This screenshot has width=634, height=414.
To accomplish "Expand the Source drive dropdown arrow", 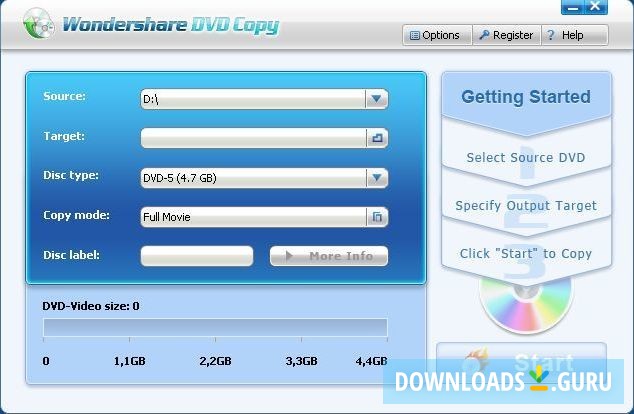I will 376,99.
